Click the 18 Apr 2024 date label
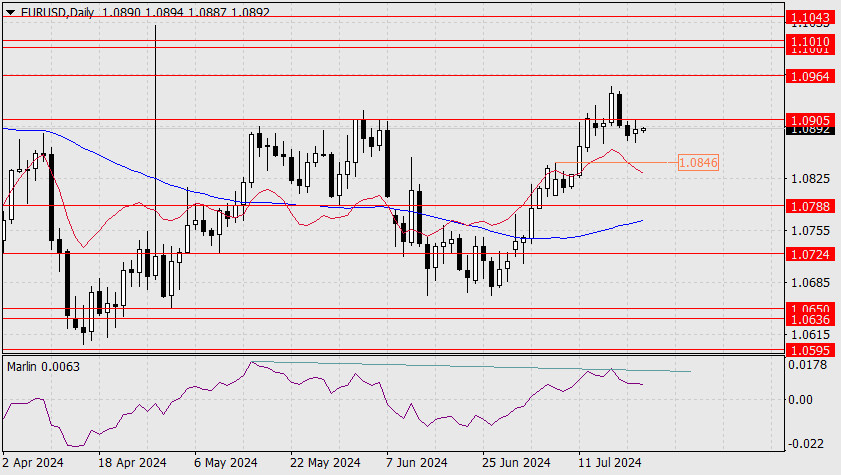This screenshot has width=841, height=475. [x=132, y=463]
